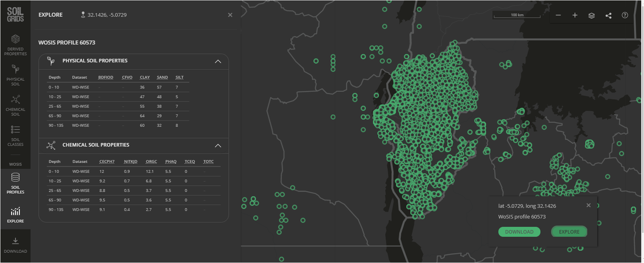
Task: Click the CLAY column header
Action: pyautogui.click(x=145, y=77)
